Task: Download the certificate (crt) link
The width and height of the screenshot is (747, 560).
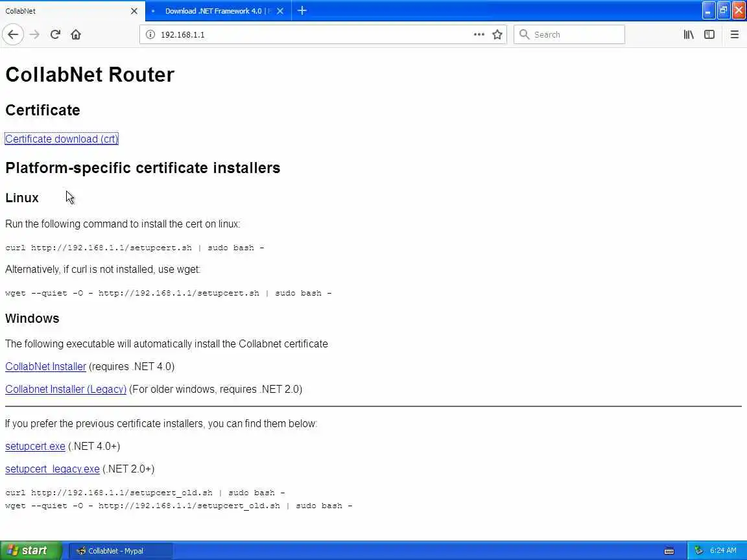Action: 62,139
